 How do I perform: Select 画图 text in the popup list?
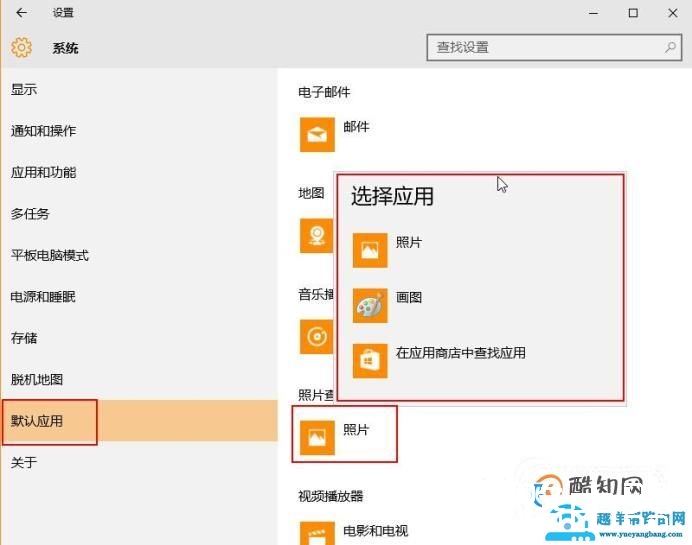point(409,297)
